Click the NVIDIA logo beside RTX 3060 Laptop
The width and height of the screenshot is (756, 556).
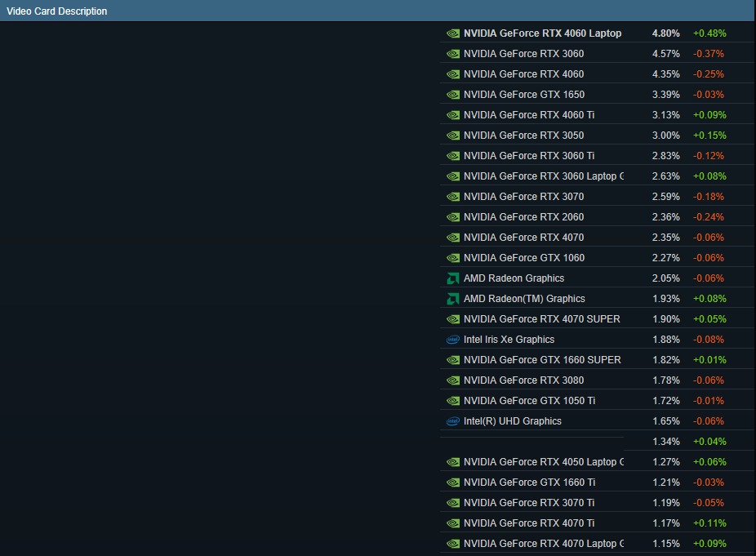pos(453,176)
